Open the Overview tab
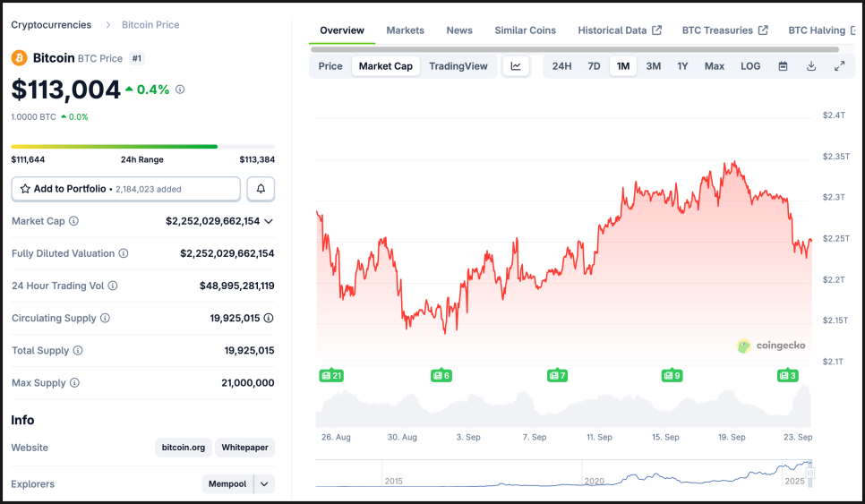865x504 pixels. coord(342,30)
